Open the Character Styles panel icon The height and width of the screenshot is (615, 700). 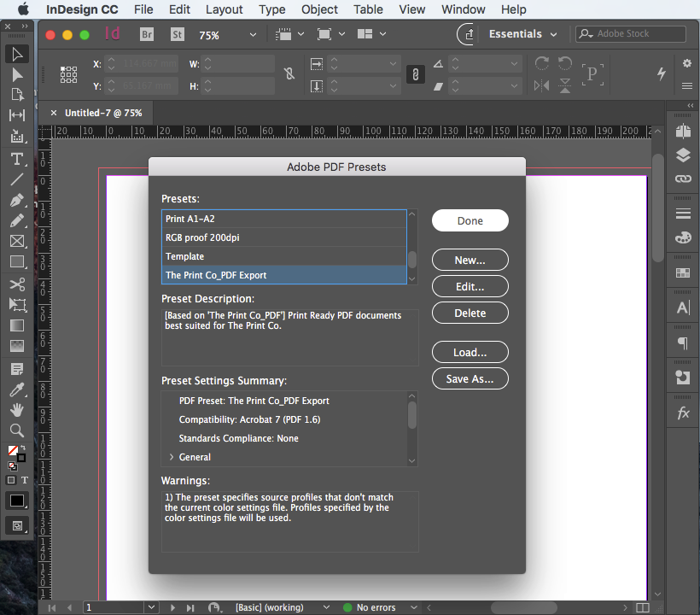[683, 307]
